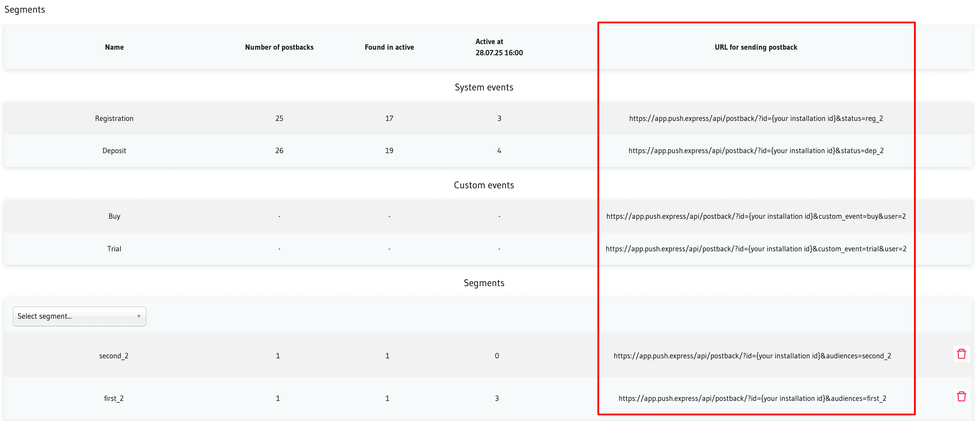Delete the second_2 segment with trash icon
The width and height of the screenshot is (980, 421).
(x=961, y=354)
